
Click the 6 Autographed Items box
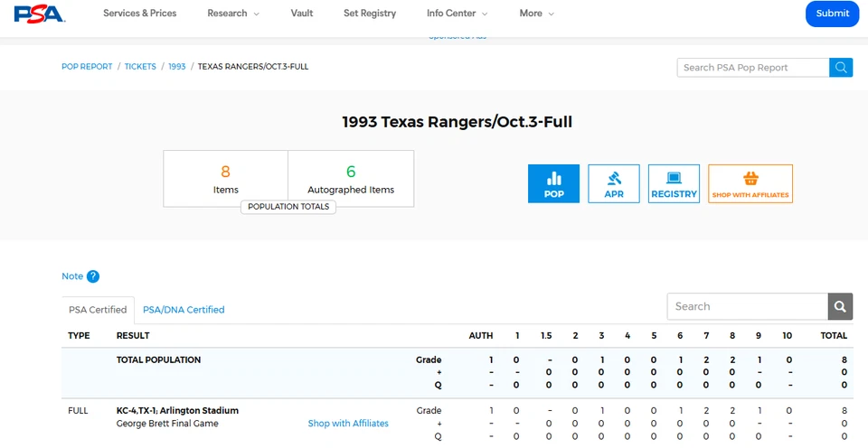[351, 179]
